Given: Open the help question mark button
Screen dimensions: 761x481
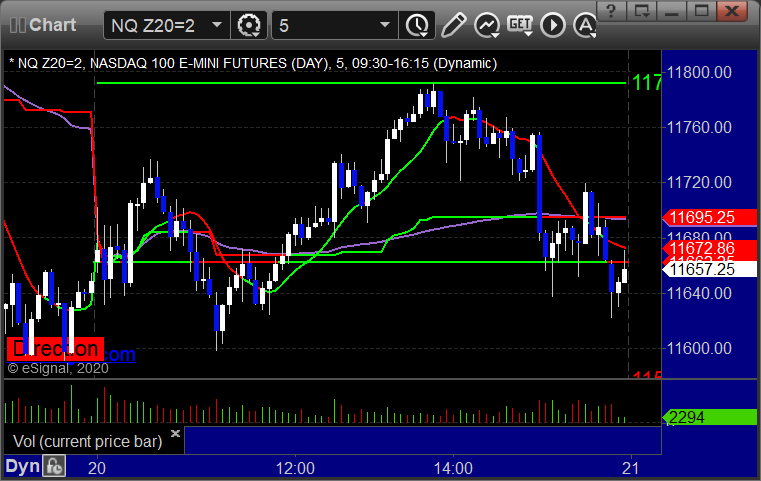Looking at the screenshot, I should [x=612, y=11].
